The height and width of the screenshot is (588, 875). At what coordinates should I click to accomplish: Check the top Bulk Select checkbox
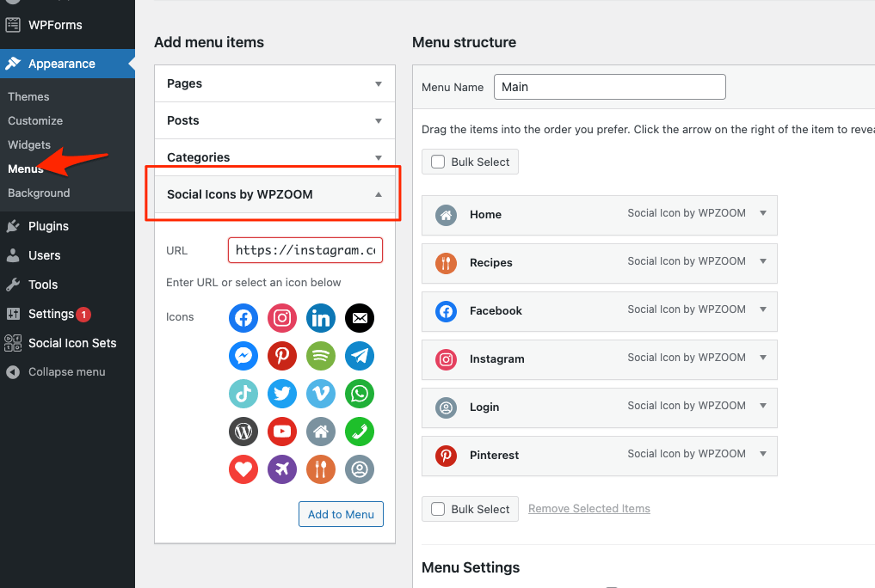[x=438, y=162]
